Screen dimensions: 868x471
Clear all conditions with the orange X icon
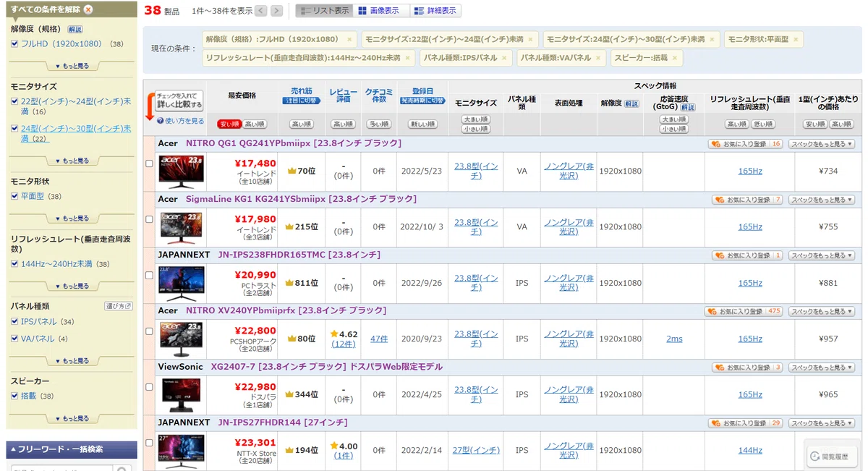(88, 9)
